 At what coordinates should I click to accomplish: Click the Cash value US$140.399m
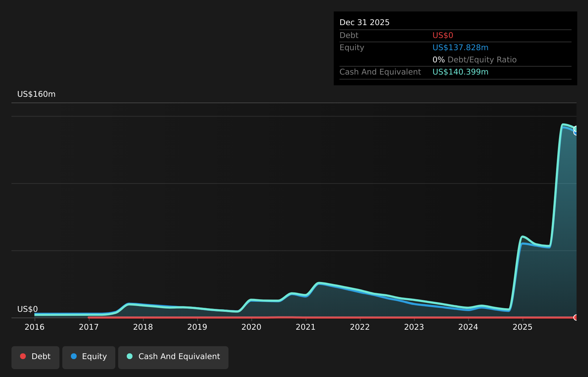pyautogui.click(x=461, y=72)
